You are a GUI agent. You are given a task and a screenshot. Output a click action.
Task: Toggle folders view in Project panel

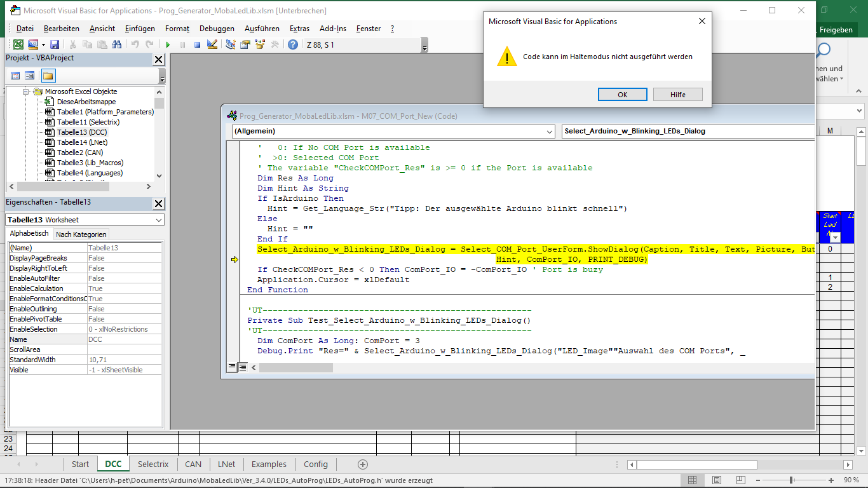[x=48, y=76]
